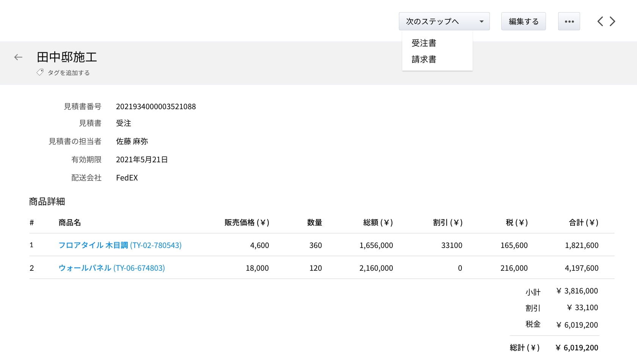
Task: Click the quote number 2021934000003521088
Action: 156,107
